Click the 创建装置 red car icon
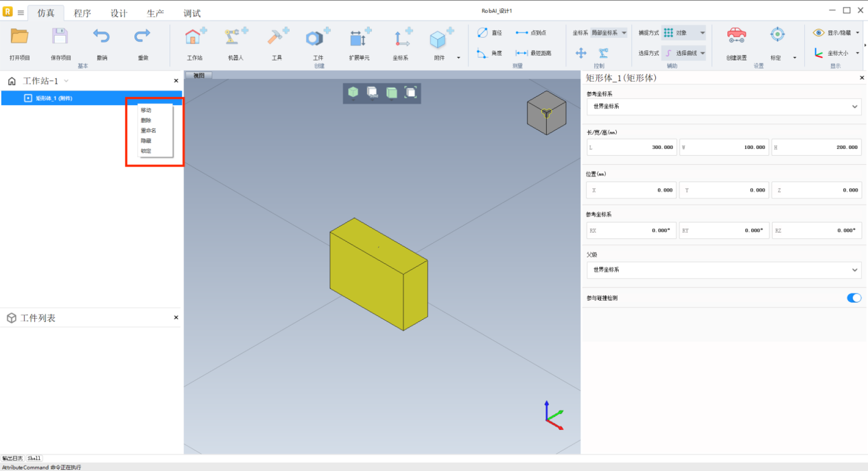868x471 pixels. 736,36
